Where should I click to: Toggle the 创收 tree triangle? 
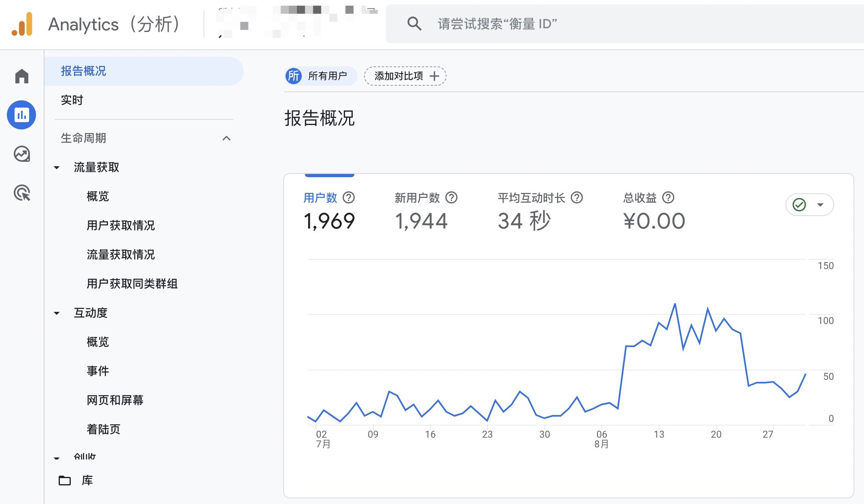(x=57, y=458)
